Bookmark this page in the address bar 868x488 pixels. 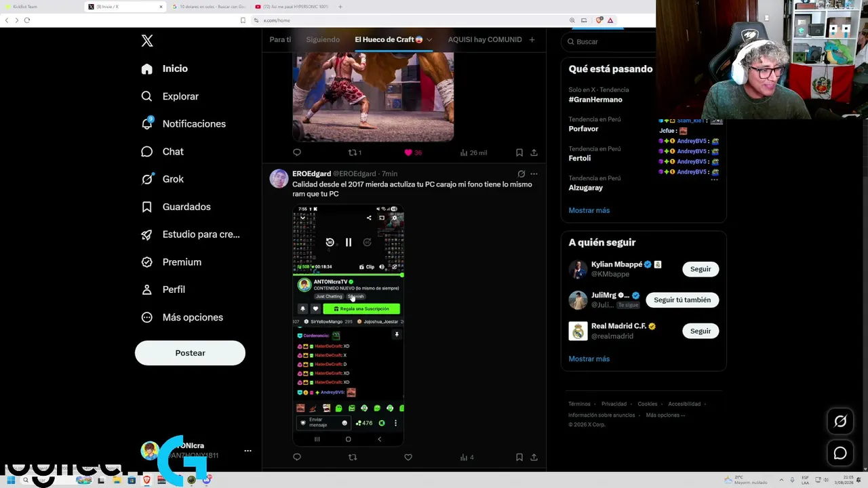click(x=243, y=20)
